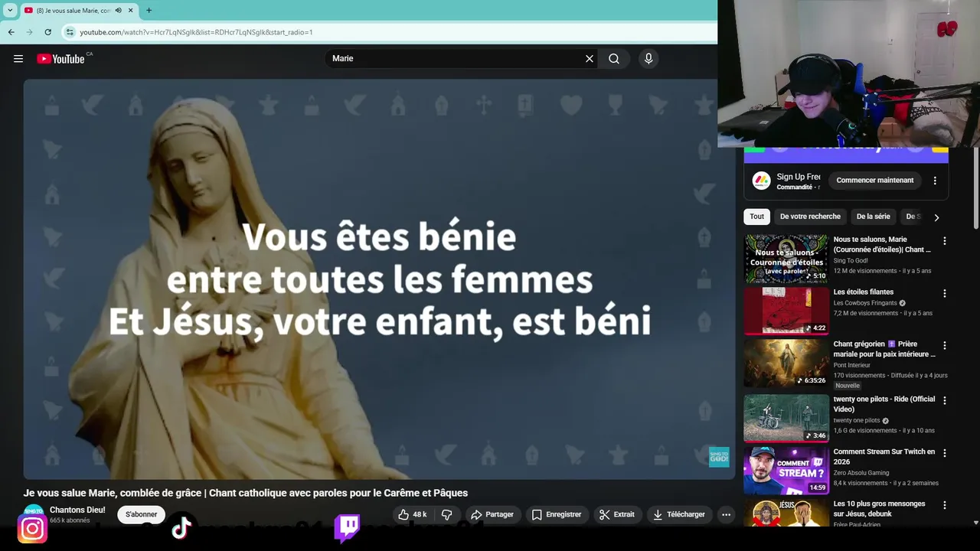Click the address bar URL youtube.com/watch
This screenshot has height=551, width=980.
pyautogui.click(x=196, y=32)
